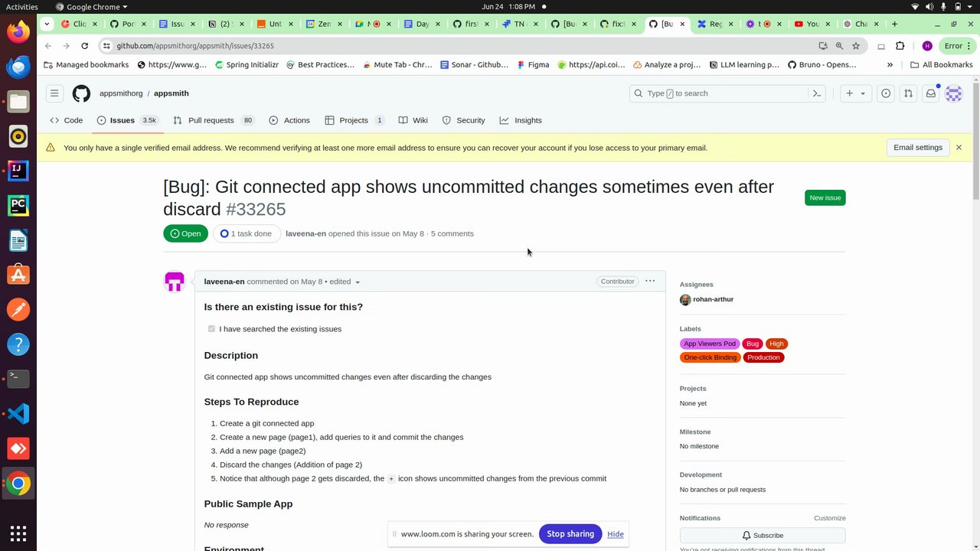Click the Customize notifications link

pos(830,518)
